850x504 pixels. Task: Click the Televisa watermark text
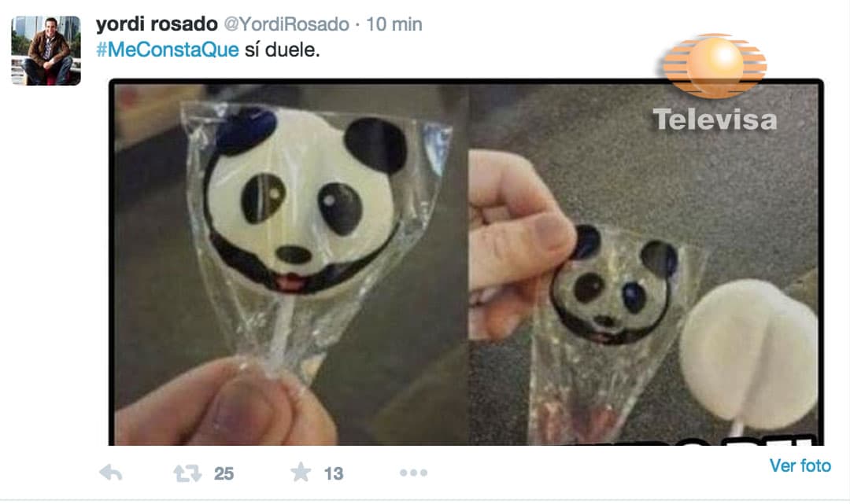[715, 120]
